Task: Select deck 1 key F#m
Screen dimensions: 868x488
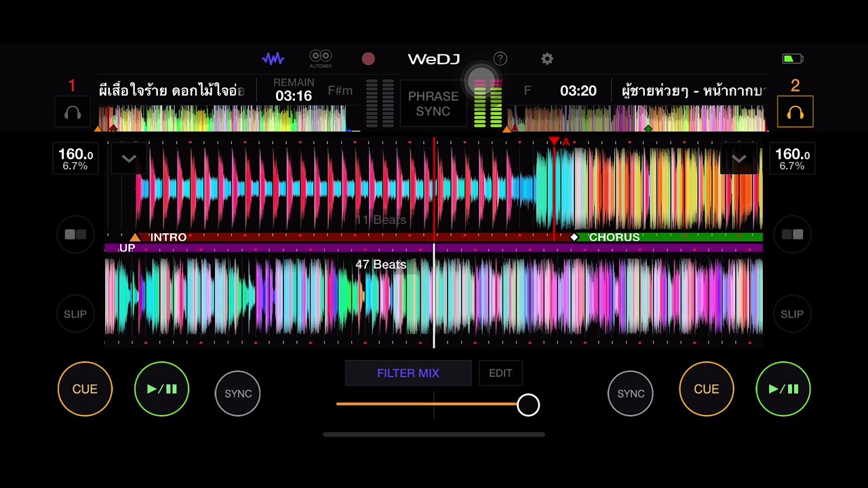Action: tap(340, 91)
